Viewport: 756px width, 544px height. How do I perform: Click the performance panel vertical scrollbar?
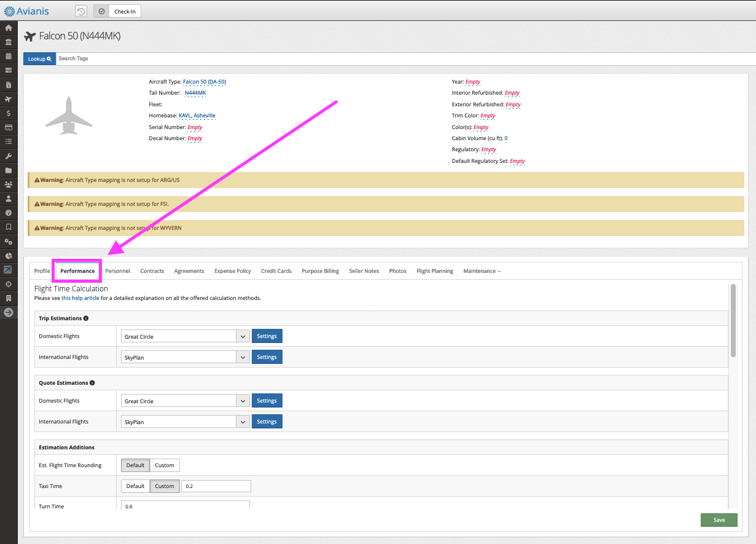(x=733, y=320)
